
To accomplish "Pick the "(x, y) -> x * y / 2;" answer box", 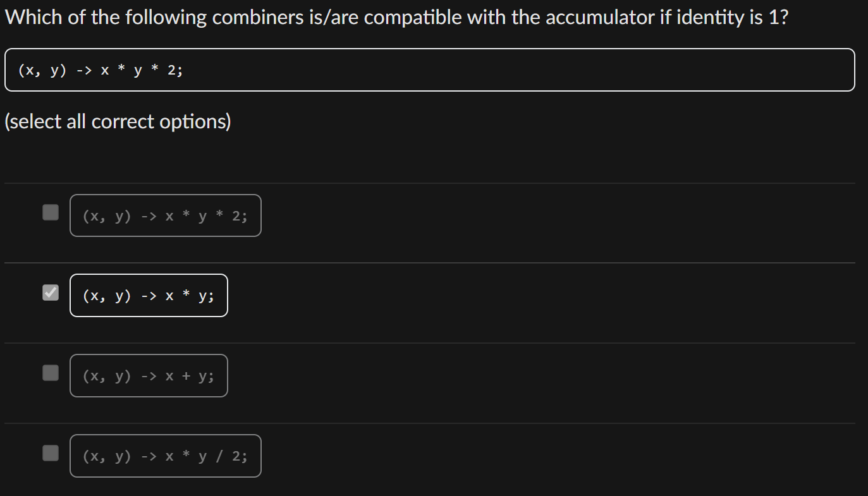I will coord(165,456).
